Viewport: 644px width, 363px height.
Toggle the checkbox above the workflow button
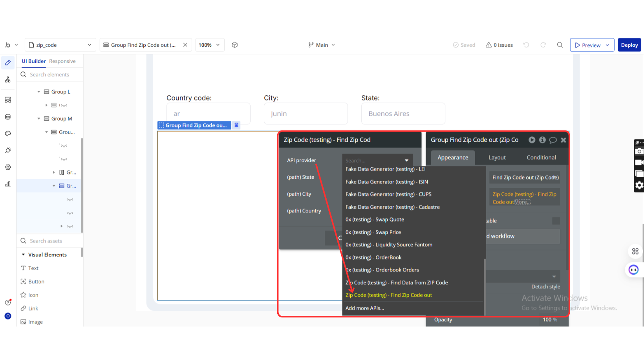pyautogui.click(x=556, y=221)
